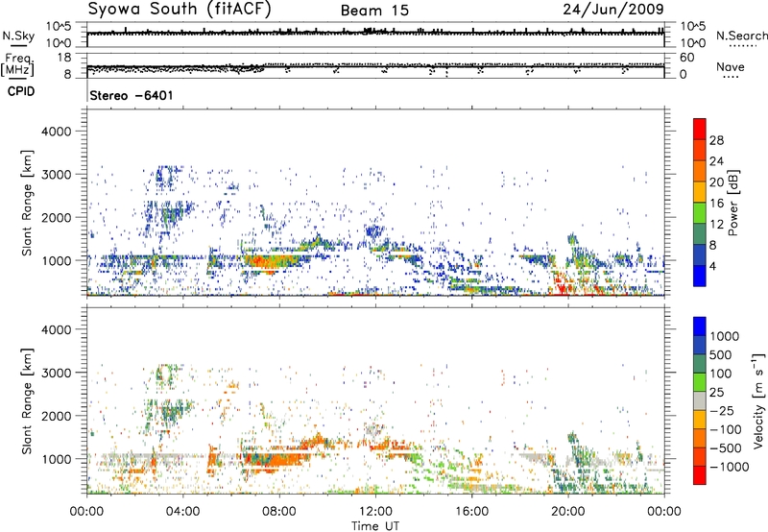Viewport: 768px width, 532px height.
Task: Click the '3000' tick on velocity plot axis
Action: click(56, 373)
